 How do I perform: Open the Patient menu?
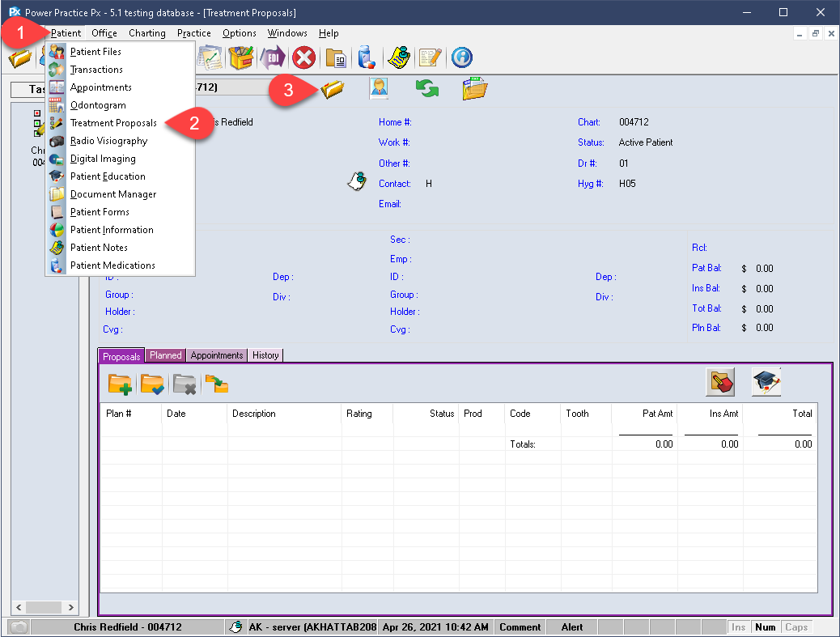[x=66, y=33]
